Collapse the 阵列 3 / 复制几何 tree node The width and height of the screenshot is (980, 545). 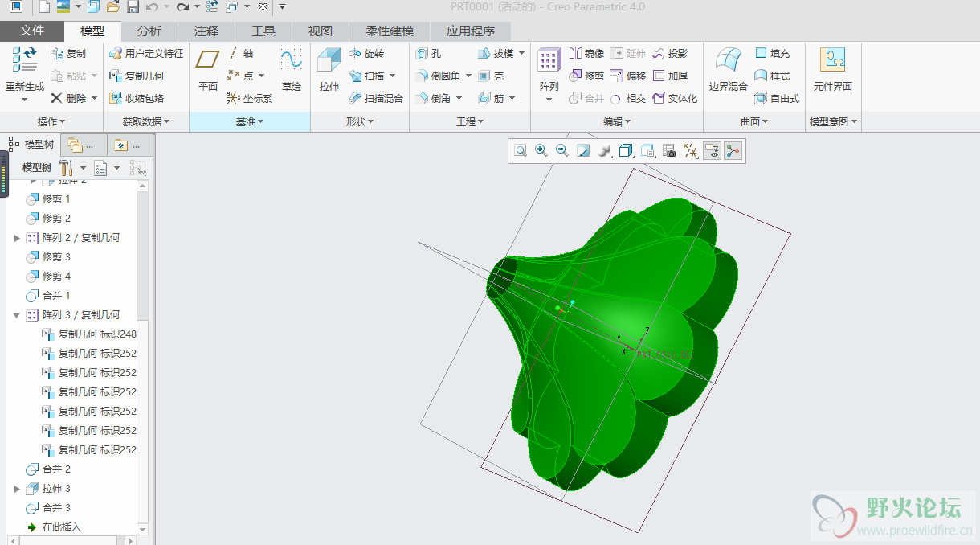[17, 315]
